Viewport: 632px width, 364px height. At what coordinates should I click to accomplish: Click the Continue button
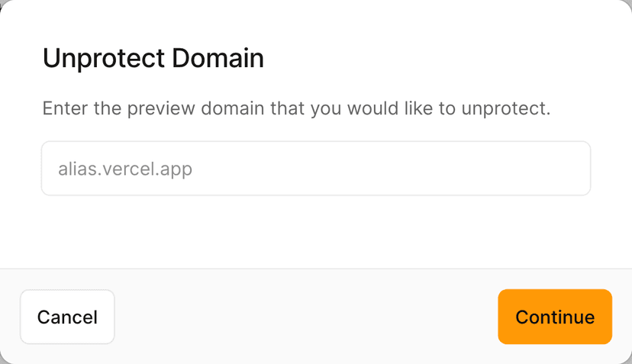click(555, 317)
